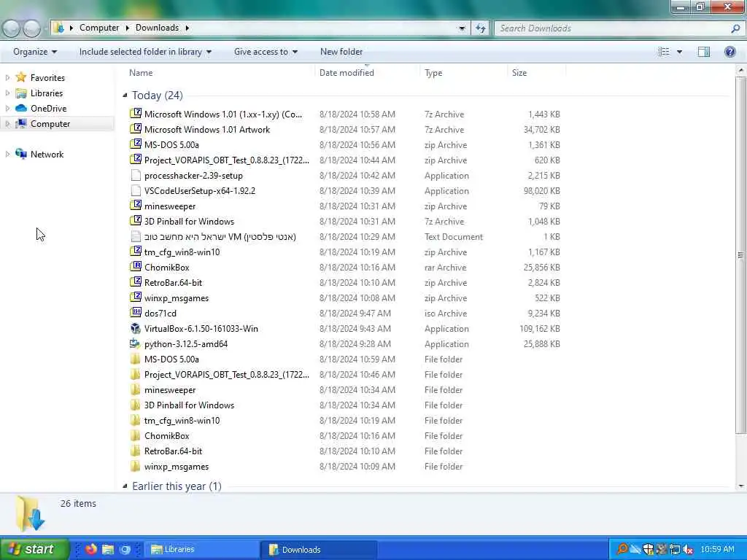747x560 pixels.
Task: Click the python-3.12.5-amd64 installer icon
Action: click(x=136, y=344)
